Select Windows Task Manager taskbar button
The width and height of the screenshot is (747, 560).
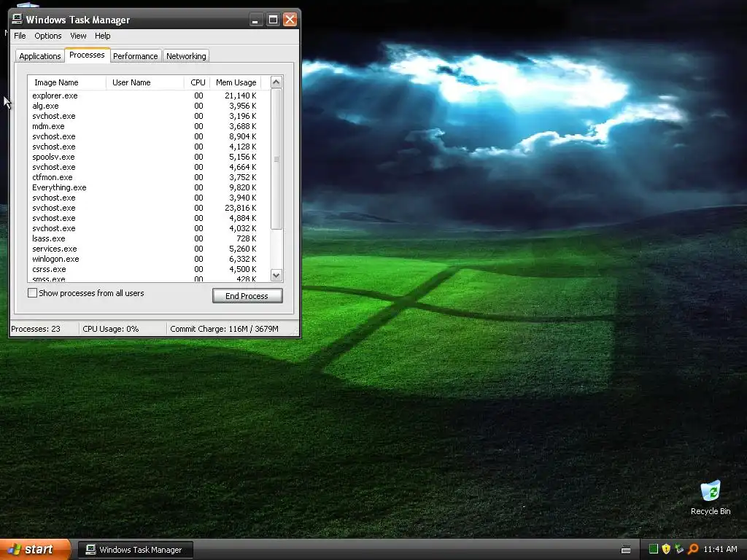point(135,550)
